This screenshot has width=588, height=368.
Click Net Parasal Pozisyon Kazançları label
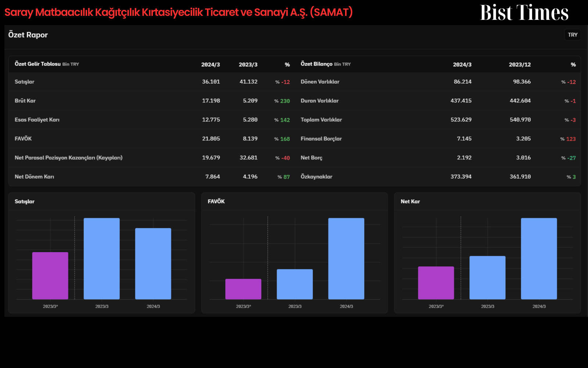click(68, 158)
